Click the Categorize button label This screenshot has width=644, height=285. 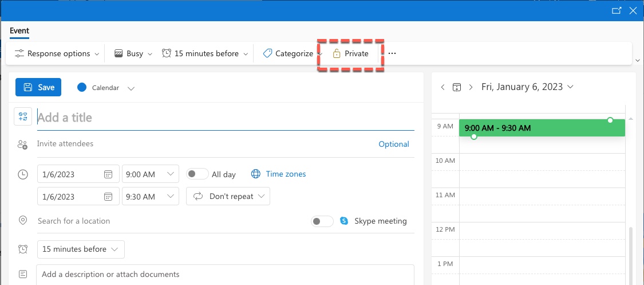click(294, 53)
